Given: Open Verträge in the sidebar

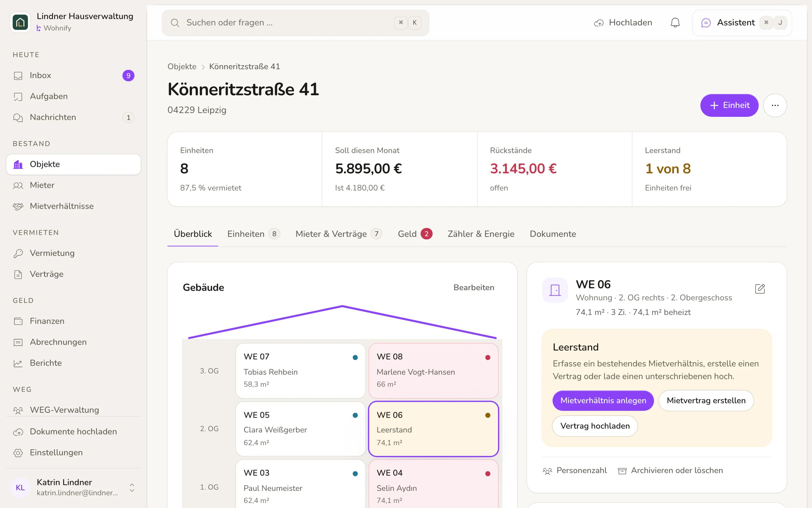Looking at the screenshot, I should 74,274.
